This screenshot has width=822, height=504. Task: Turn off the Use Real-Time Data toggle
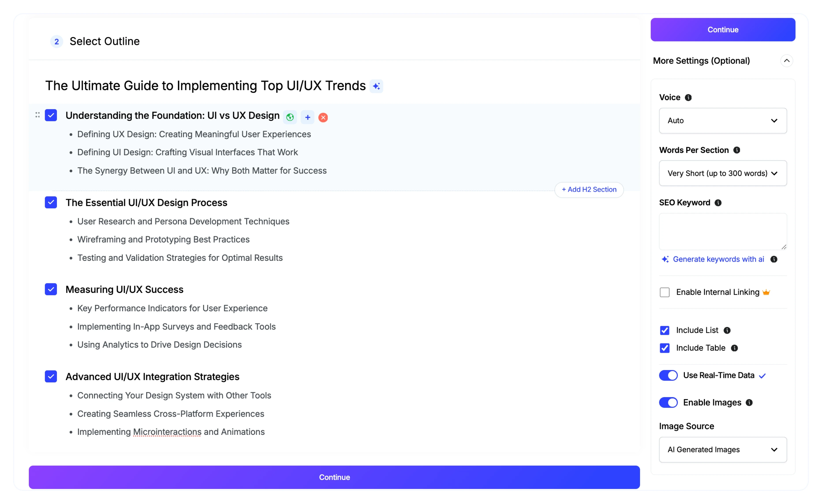pos(668,375)
